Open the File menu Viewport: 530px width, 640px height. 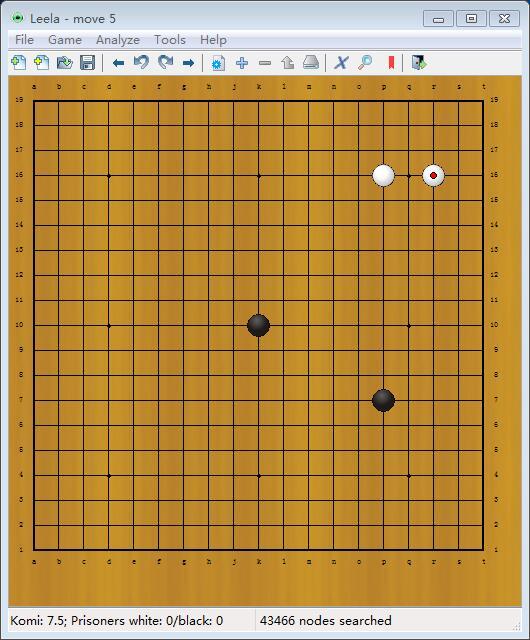coord(24,40)
